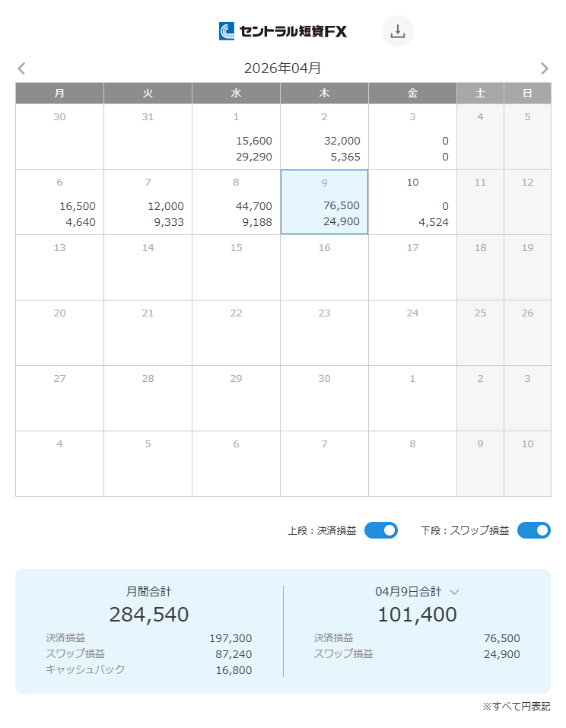Screen dimensions: 566x728
Task: Select April 8 calendar cell
Action: point(236,202)
